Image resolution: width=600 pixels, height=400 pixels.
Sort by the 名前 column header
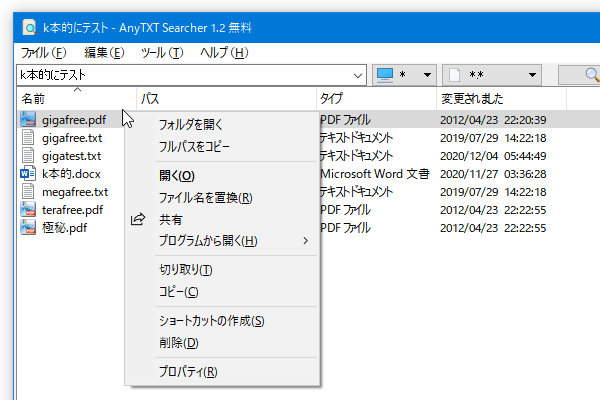(77, 99)
